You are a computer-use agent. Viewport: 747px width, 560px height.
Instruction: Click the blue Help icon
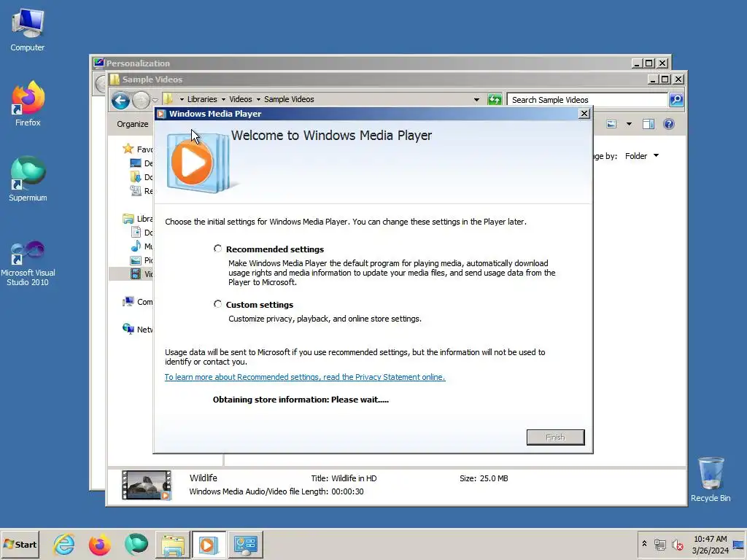669,124
